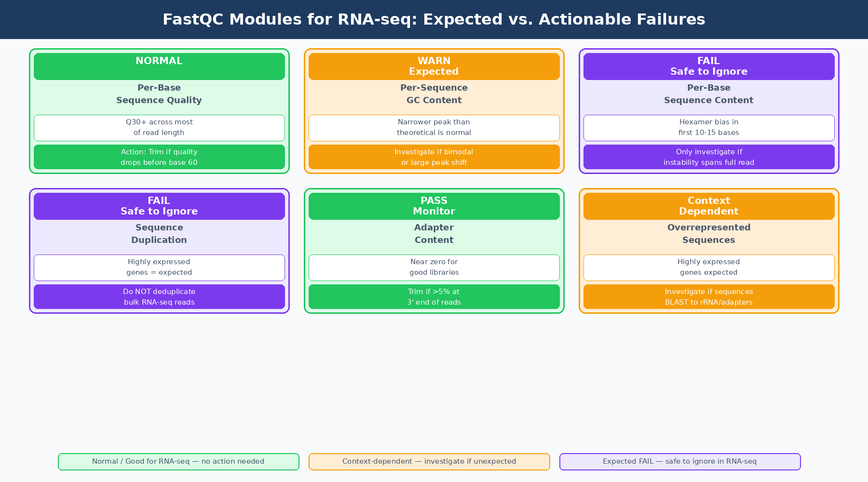Click the Sequence Duplication card title
The width and height of the screenshot is (868, 482).
[159, 233]
